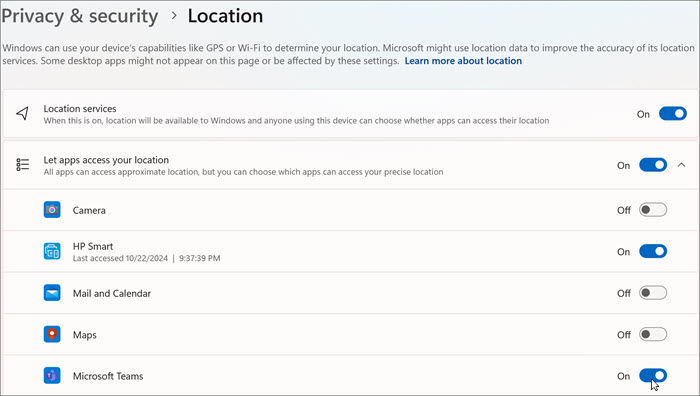Disable location access for Microsoft Teams

click(653, 375)
